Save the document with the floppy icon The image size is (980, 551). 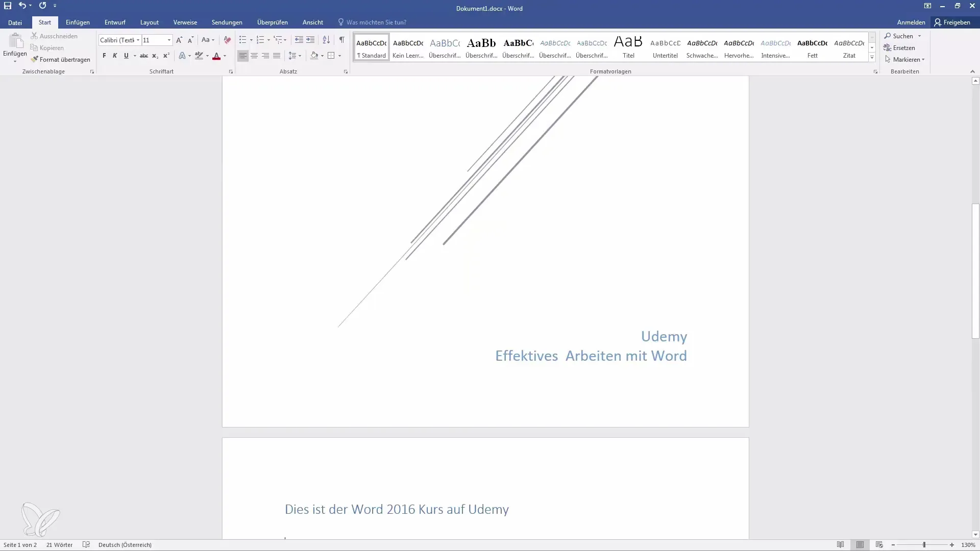coord(8,6)
